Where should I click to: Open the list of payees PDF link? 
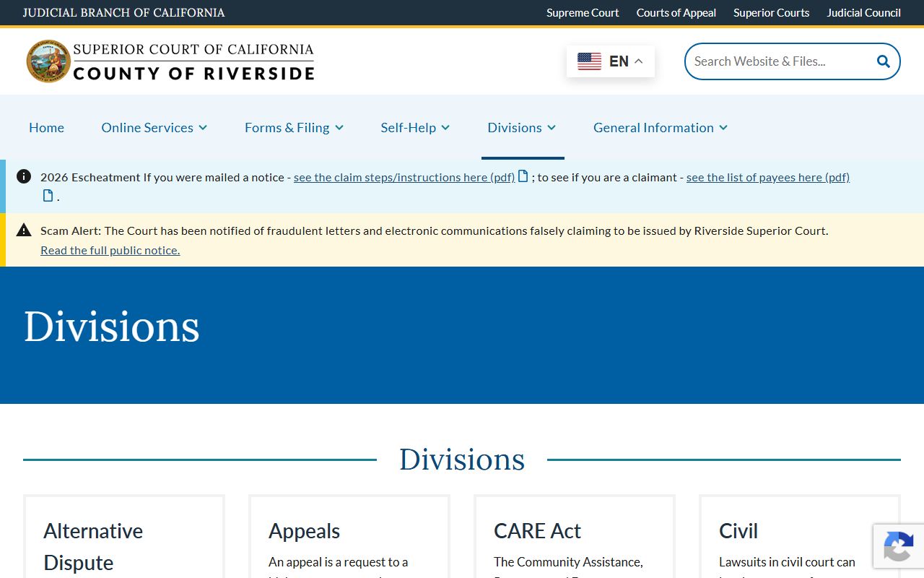click(x=768, y=177)
